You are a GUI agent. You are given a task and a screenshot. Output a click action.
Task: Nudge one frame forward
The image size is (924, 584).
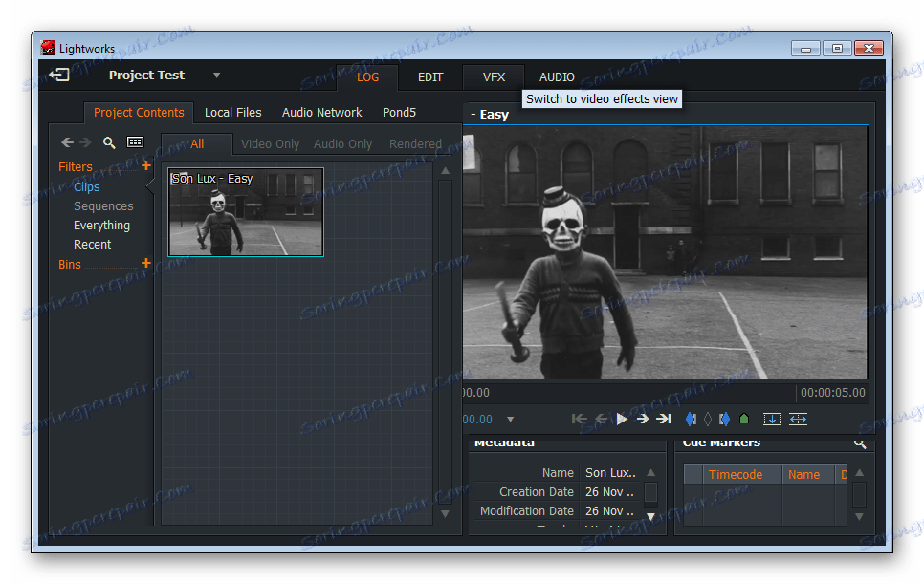643,419
